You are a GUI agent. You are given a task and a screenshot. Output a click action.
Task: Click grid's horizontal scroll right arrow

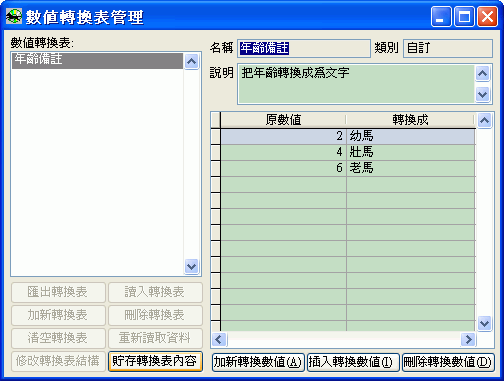468,340
